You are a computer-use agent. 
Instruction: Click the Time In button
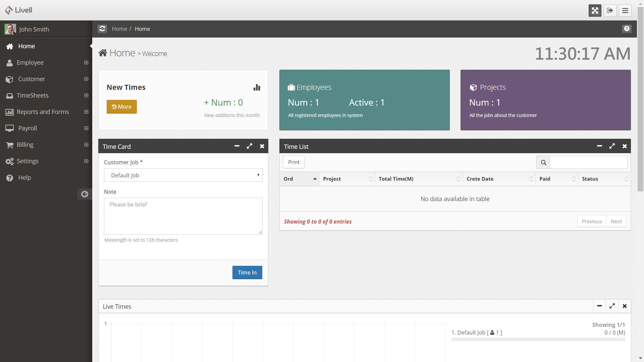click(x=247, y=273)
